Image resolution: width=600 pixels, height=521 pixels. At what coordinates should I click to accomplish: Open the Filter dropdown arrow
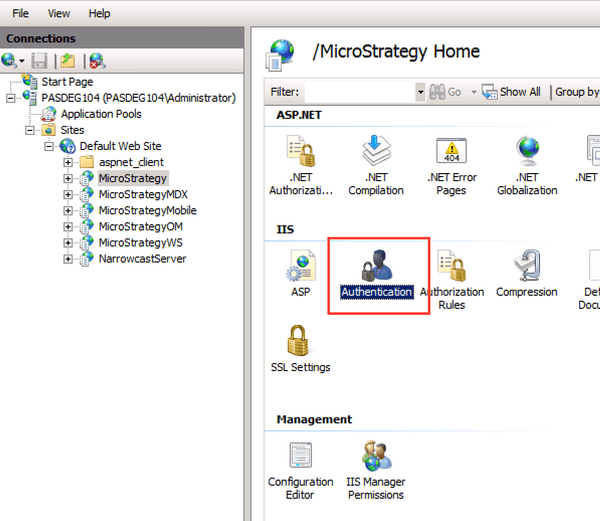pos(420,92)
